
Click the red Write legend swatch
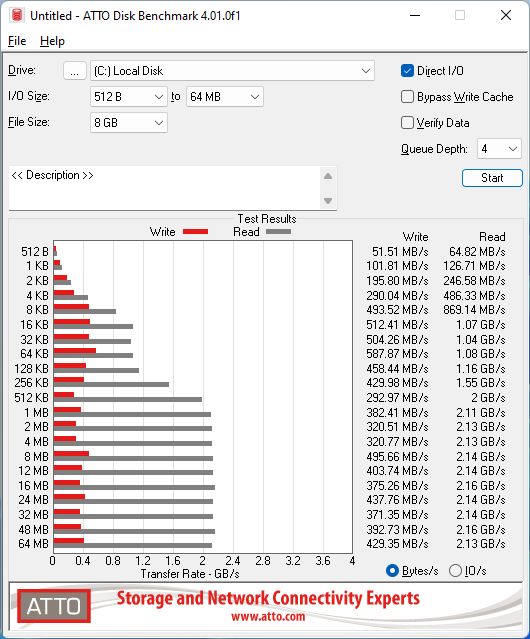[196, 231]
